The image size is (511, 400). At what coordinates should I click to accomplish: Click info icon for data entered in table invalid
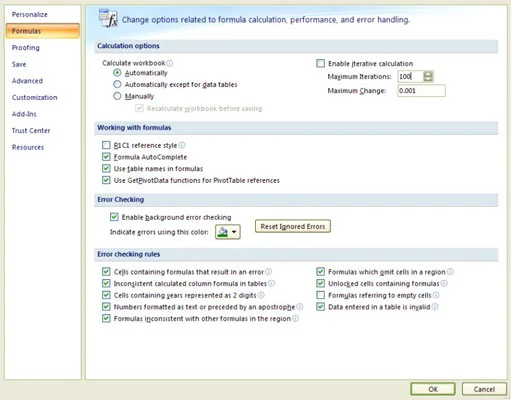[435, 307]
